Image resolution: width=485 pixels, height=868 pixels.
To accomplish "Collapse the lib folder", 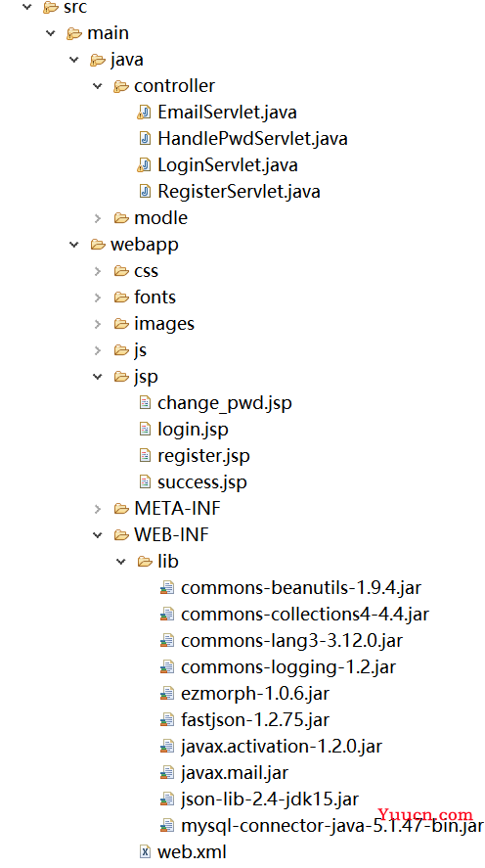I will 121,562.
